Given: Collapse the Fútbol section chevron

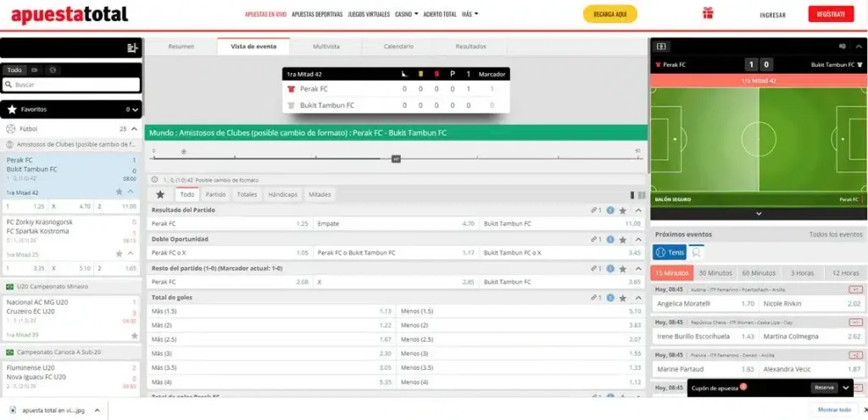Looking at the screenshot, I should (134, 129).
